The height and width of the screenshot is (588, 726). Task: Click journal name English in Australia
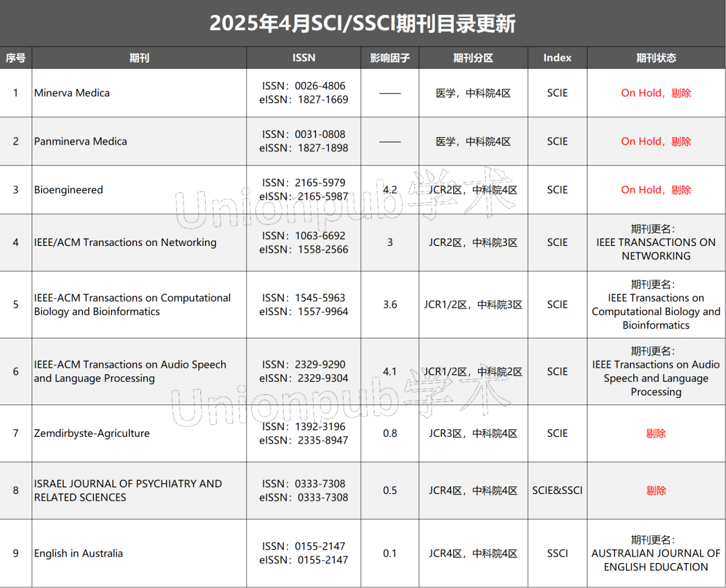tap(78, 553)
